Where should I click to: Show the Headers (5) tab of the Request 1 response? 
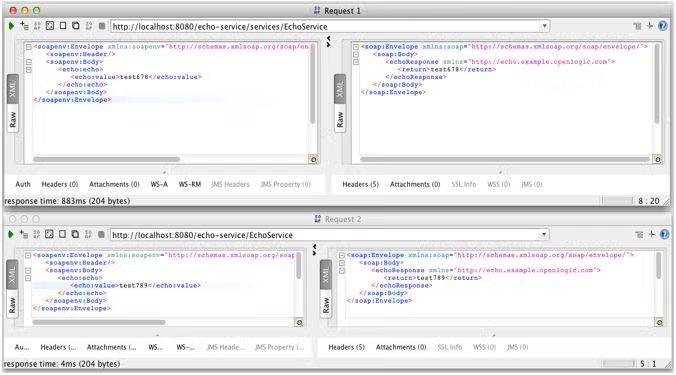pyautogui.click(x=360, y=184)
